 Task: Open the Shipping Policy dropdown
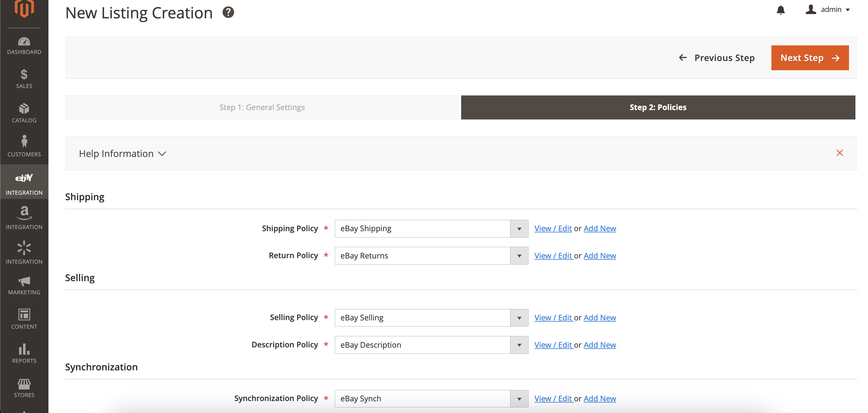[x=518, y=228]
